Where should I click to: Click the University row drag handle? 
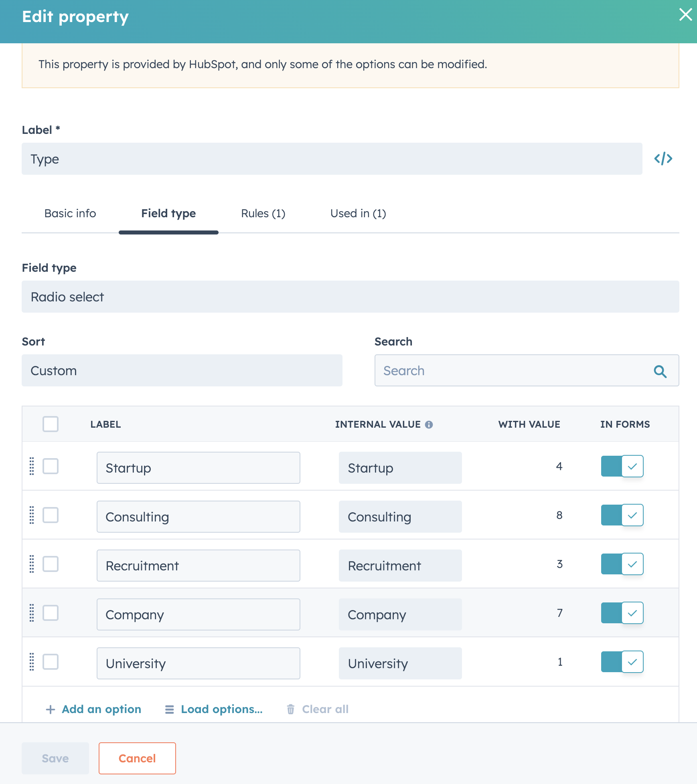click(32, 662)
